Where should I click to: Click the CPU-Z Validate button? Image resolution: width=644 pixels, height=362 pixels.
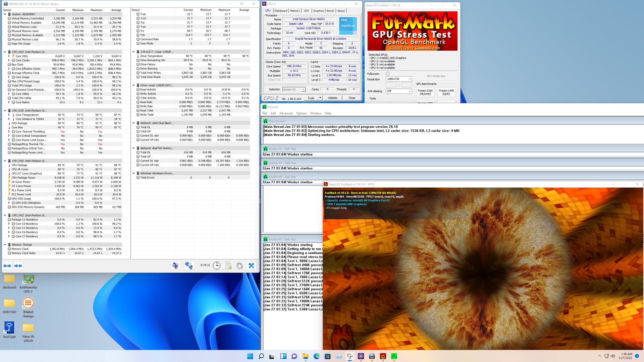point(332,98)
